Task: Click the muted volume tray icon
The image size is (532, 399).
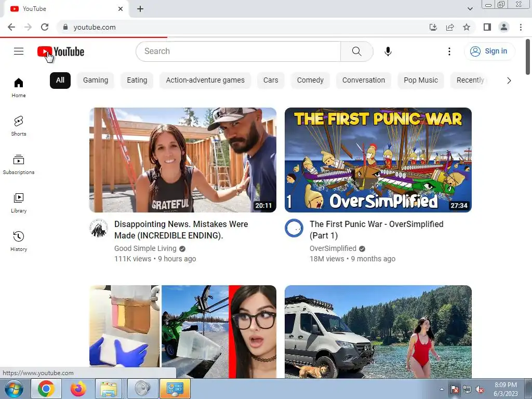Action: [x=480, y=390]
